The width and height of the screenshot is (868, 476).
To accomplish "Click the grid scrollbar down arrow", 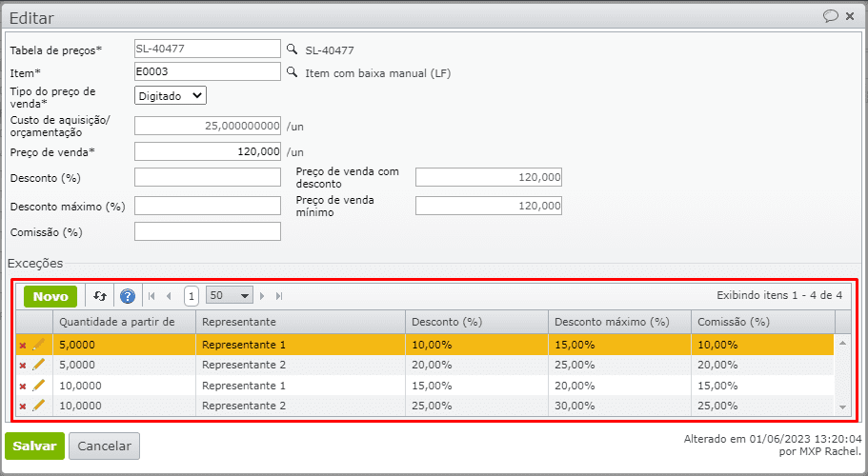I will click(x=842, y=407).
